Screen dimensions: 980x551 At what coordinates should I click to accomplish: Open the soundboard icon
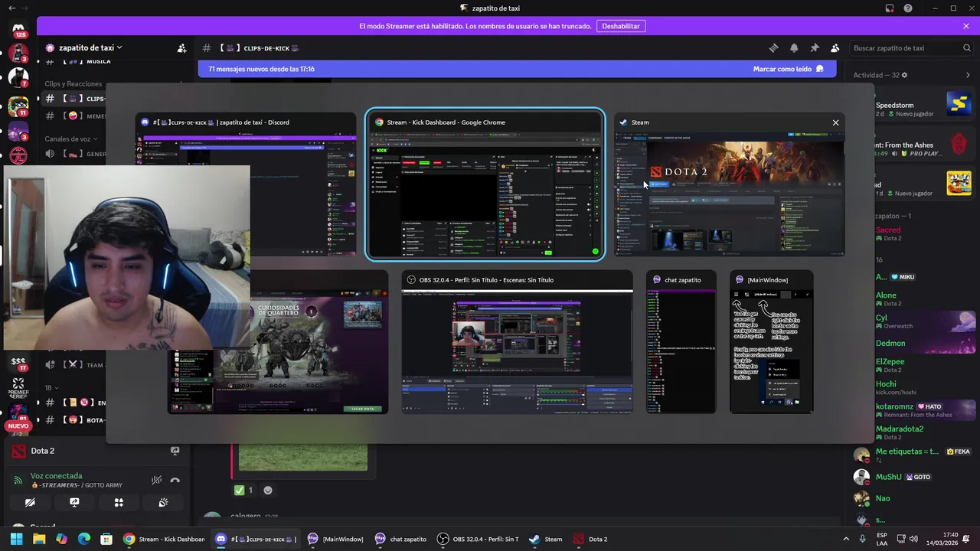click(x=163, y=503)
